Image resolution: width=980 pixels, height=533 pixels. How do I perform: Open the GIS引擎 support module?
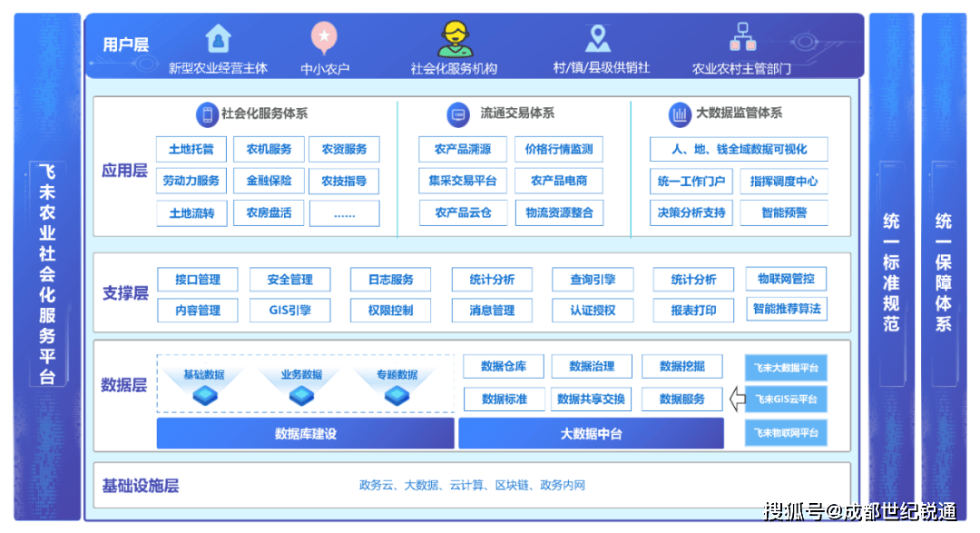point(289,311)
